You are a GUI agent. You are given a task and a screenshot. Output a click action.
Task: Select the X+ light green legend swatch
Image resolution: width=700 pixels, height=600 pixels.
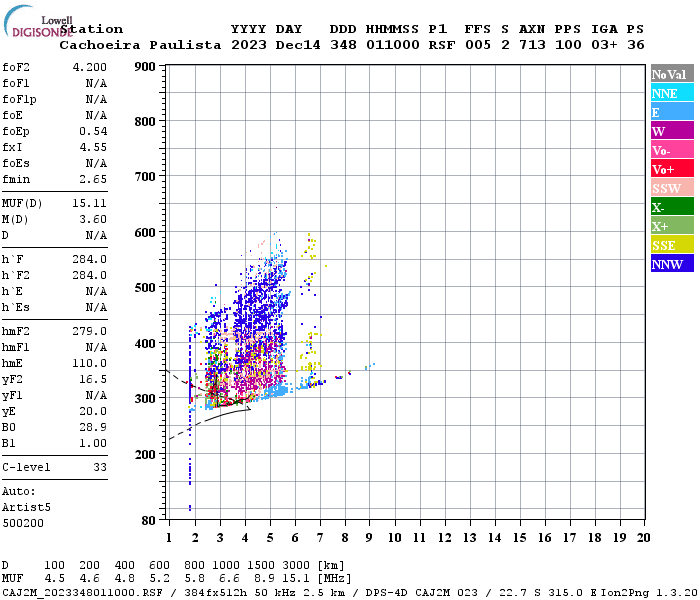pyautogui.click(x=672, y=225)
